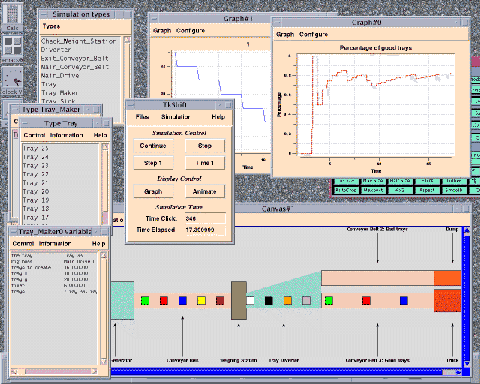Image resolution: width=480 pixels, height=384 pixels.
Task: Open Help menu in Type Tray window
Action: [x=100, y=135]
